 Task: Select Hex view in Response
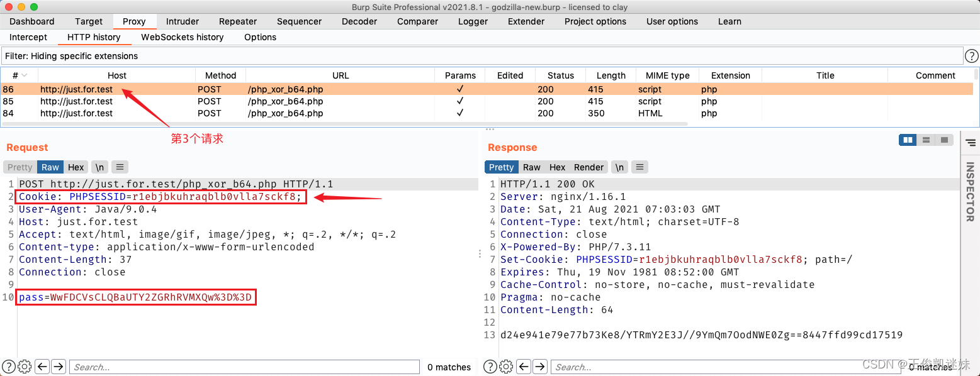click(x=558, y=167)
